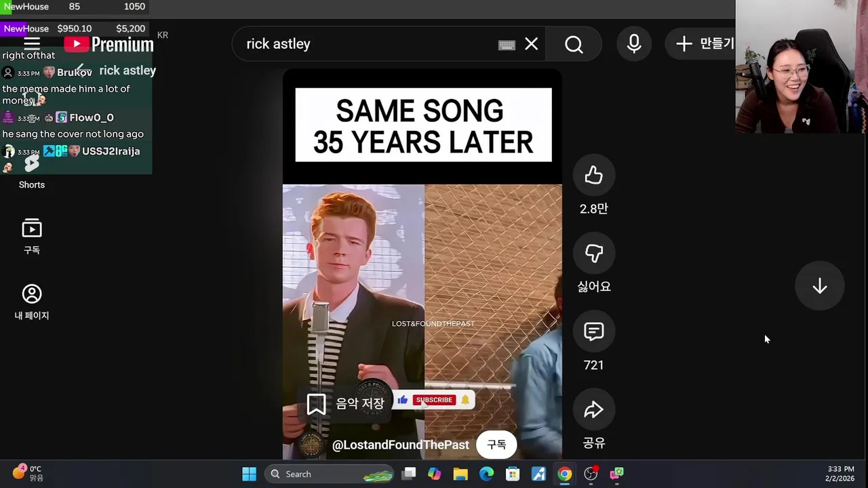This screenshot has width=868, height=488.
Task: Open File Explorer on the taskbar
Action: (x=460, y=474)
